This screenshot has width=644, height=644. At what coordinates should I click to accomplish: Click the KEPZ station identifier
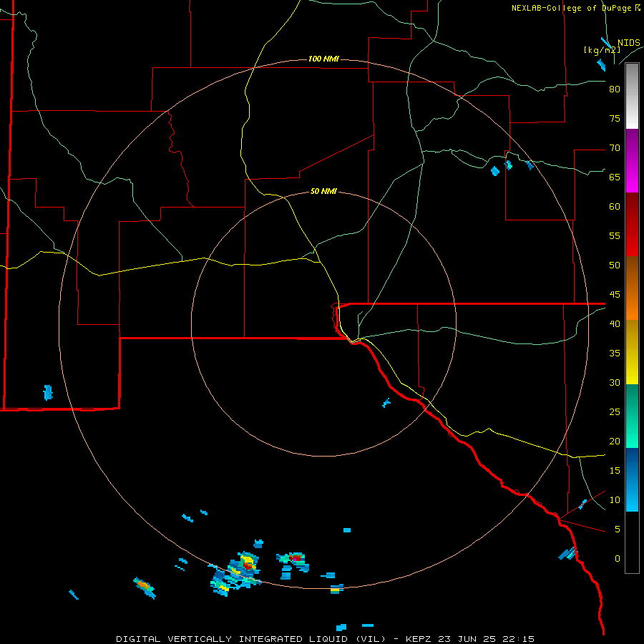click(420, 639)
